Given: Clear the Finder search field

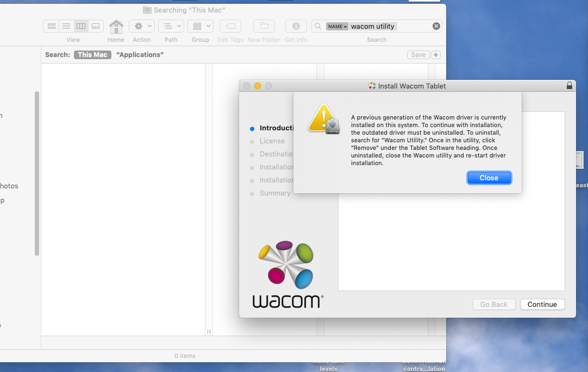Looking at the screenshot, I should tap(436, 26).
